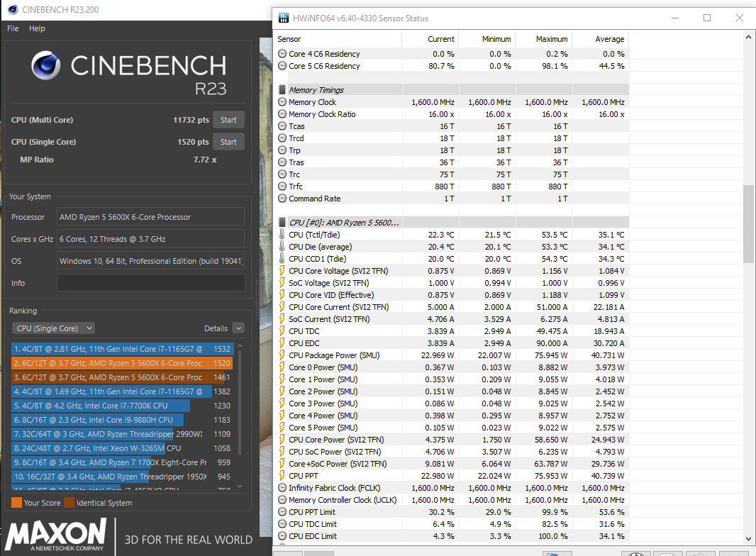This screenshot has height=556, width=756.
Task: Click lightning icon for Core 5 Power (SMU)
Action: click(x=282, y=427)
